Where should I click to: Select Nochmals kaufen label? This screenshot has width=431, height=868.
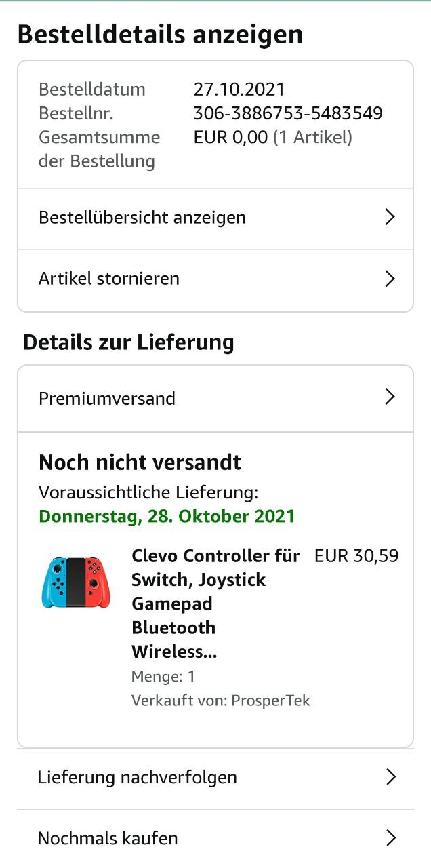point(108,838)
